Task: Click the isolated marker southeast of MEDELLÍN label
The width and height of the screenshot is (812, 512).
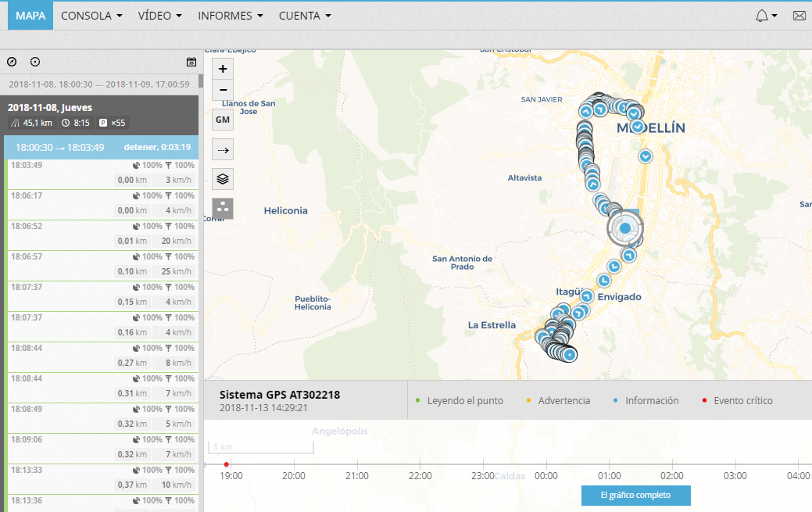Action: pos(646,156)
